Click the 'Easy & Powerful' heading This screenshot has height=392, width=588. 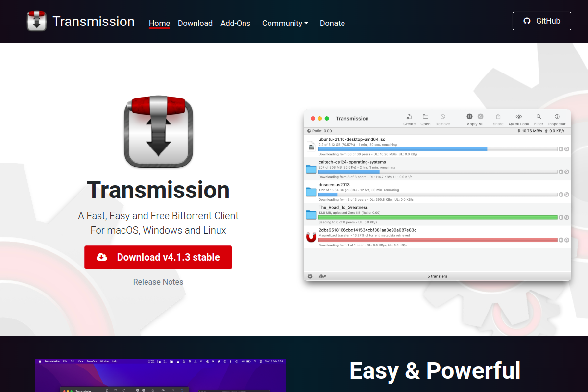[x=435, y=370]
